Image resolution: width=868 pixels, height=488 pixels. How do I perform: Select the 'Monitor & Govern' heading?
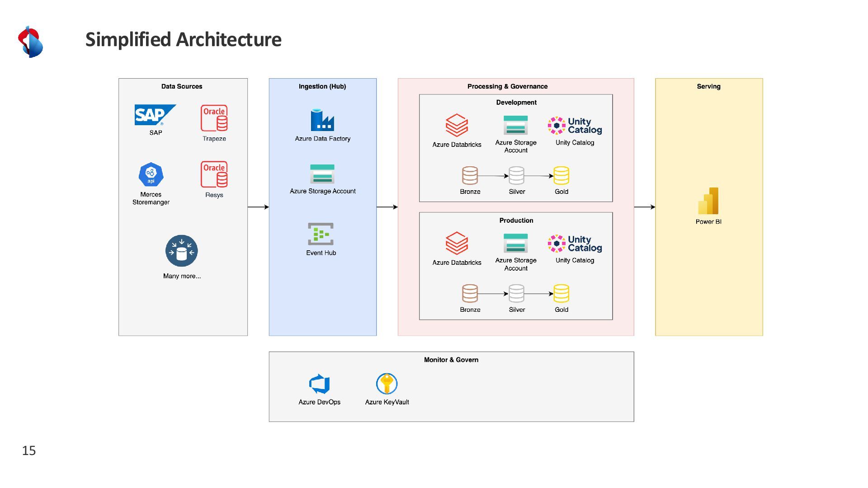451,360
